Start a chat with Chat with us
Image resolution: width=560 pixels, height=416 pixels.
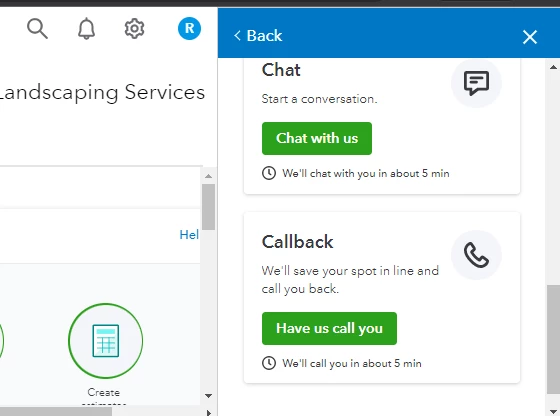point(317,138)
